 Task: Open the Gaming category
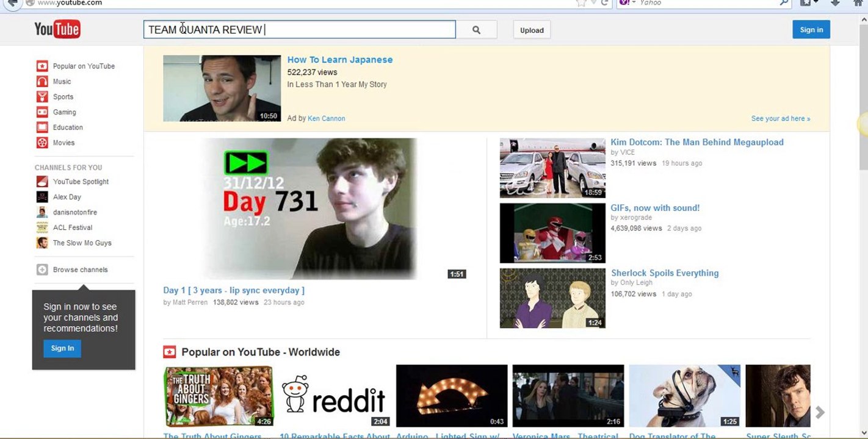(65, 112)
